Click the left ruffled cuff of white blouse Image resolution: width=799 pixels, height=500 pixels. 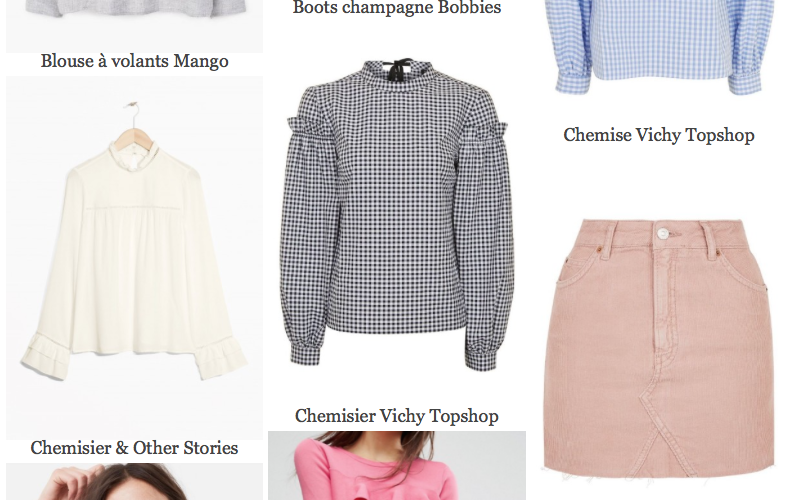47,355
